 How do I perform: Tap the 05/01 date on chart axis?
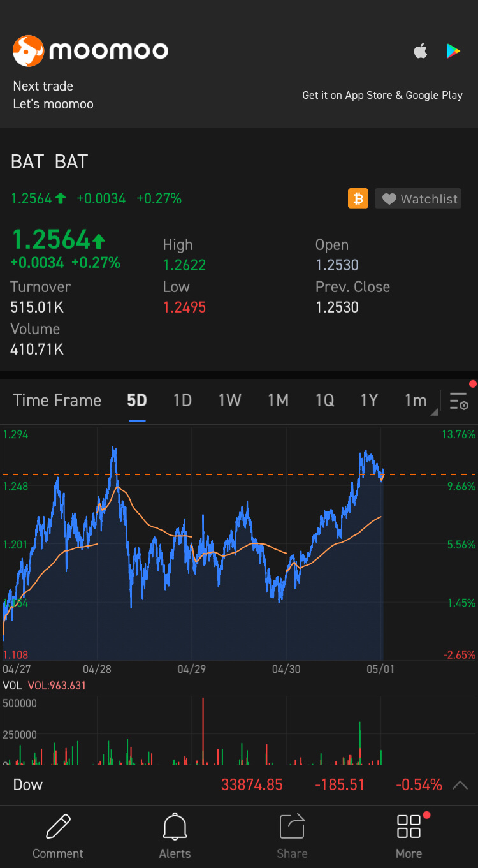click(x=380, y=669)
